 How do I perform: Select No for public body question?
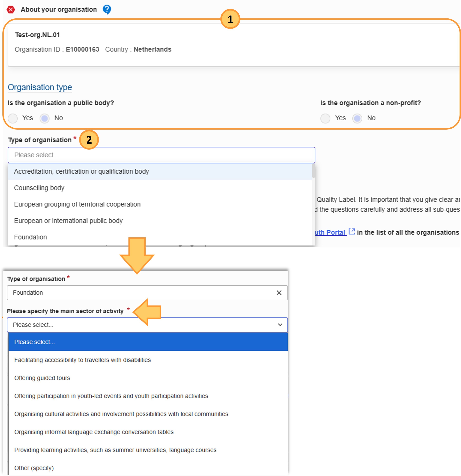point(45,118)
